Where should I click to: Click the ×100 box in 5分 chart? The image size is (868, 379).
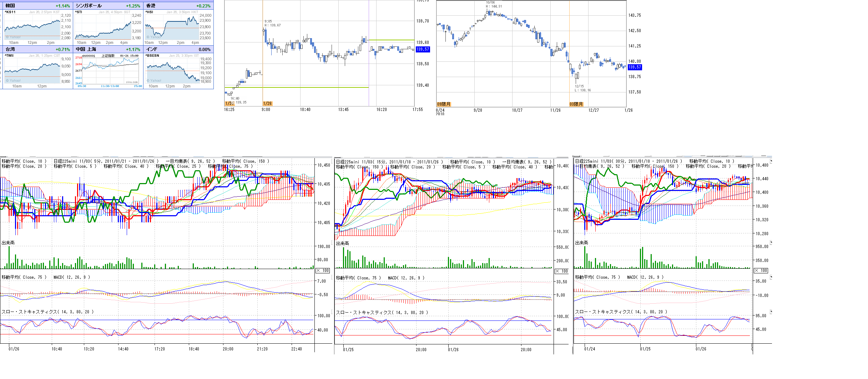coord(323,271)
